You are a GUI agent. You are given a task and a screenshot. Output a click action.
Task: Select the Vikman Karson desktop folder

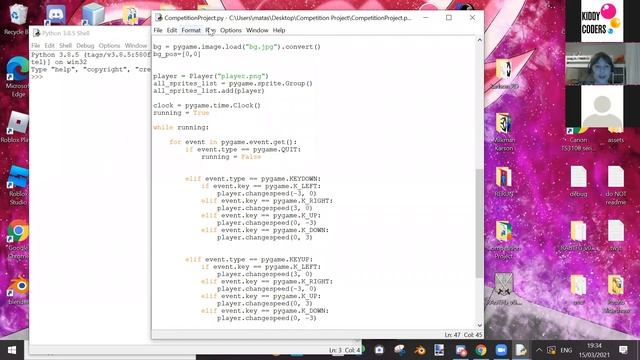pyautogui.click(x=504, y=132)
